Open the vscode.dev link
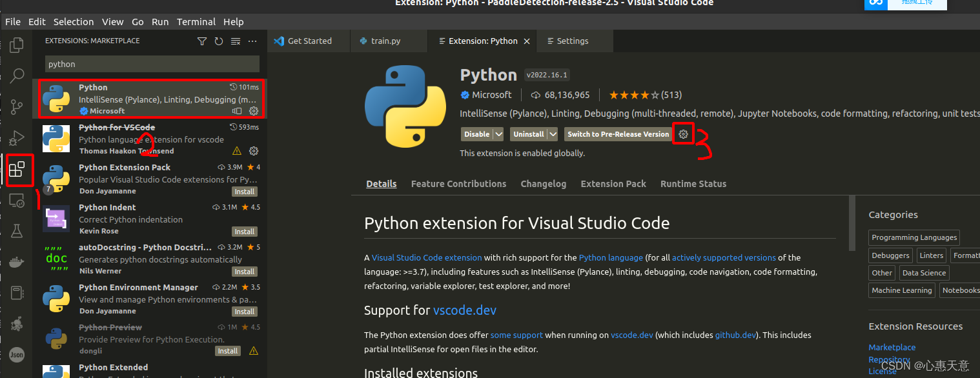The height and width of the screenshot is (378, 980). (x=464, y=310)
